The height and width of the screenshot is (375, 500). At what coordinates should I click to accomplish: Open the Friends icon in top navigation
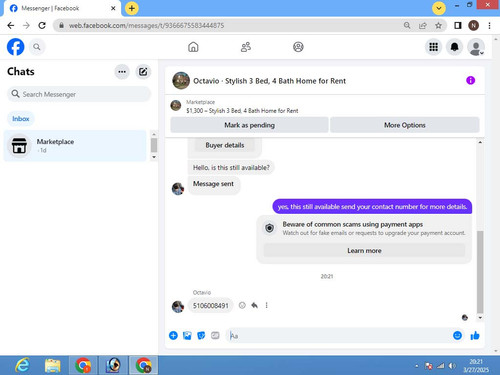246,47
